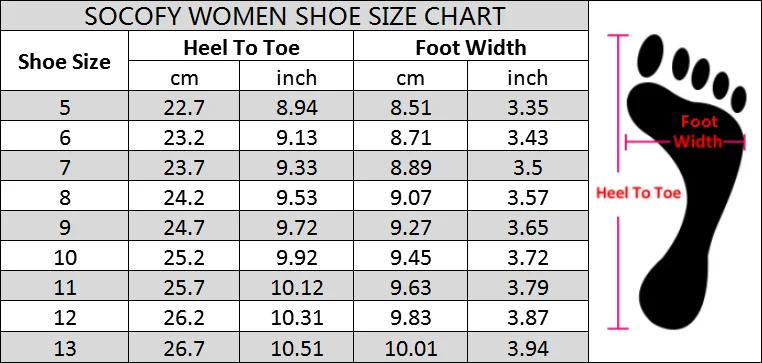762x363 pixels.
Task: Click the pink horizontal foot width line
Action: pos(685,142)
